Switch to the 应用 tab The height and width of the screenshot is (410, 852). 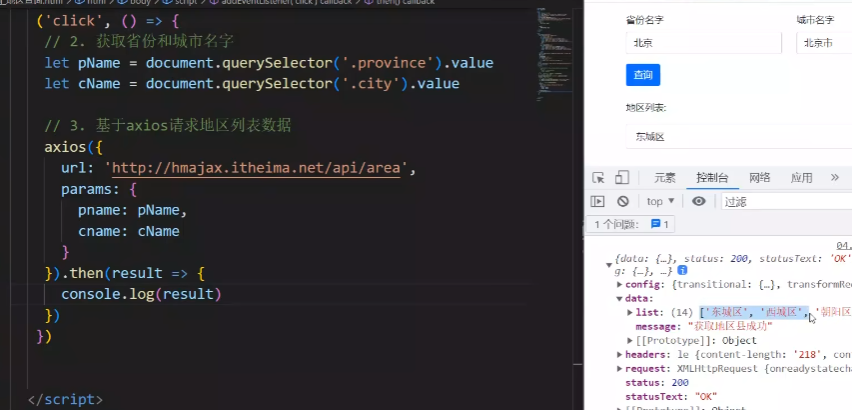[x=801, y=178]
